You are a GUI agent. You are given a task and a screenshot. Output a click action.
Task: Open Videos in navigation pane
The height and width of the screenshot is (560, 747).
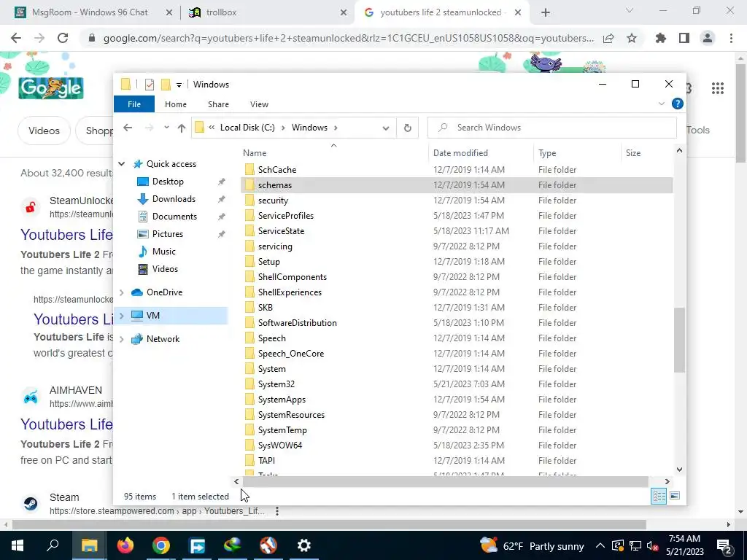pos(165,269)
